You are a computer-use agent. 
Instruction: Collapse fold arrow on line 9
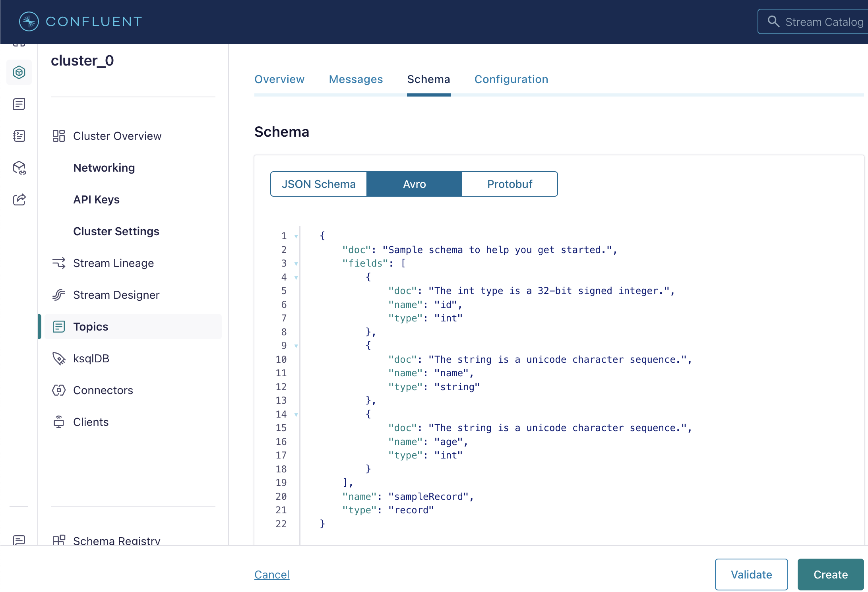(296, 346)
